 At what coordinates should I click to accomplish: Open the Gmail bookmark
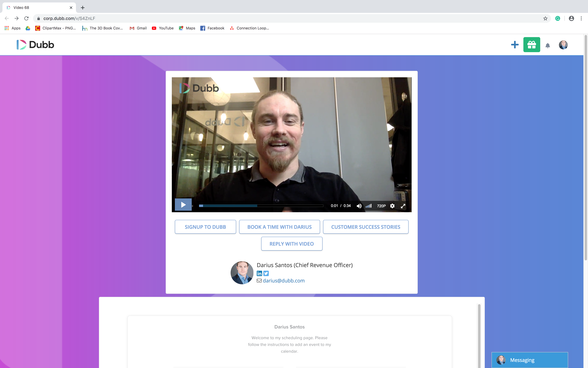point(138,28)
